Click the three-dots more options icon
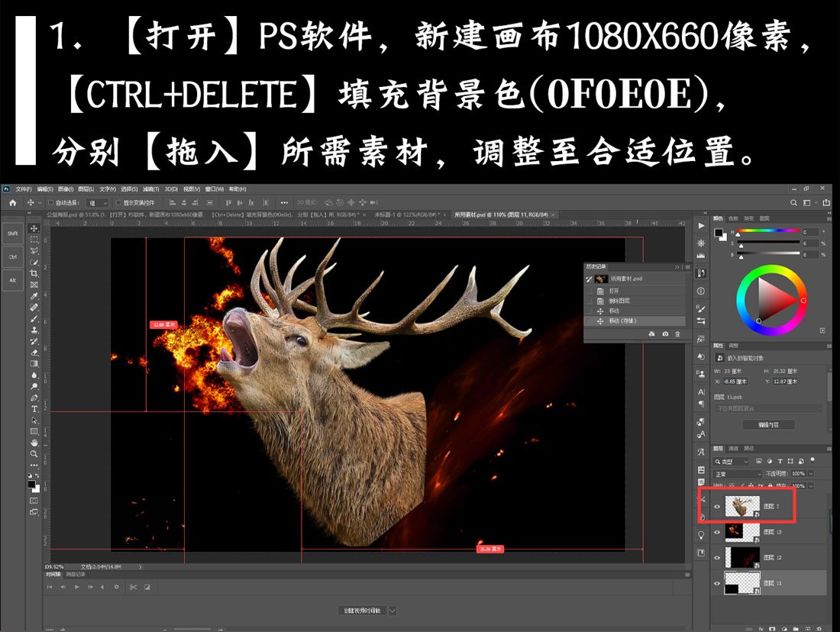 285,202
